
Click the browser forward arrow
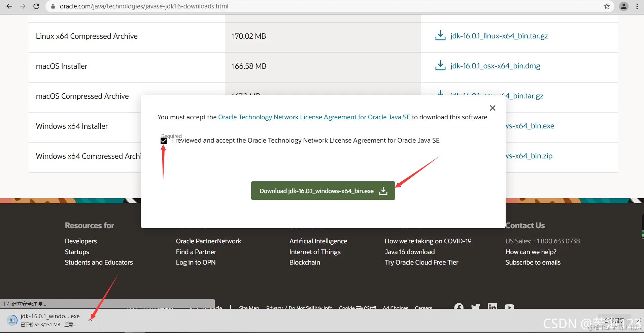(x=23, y=6)
